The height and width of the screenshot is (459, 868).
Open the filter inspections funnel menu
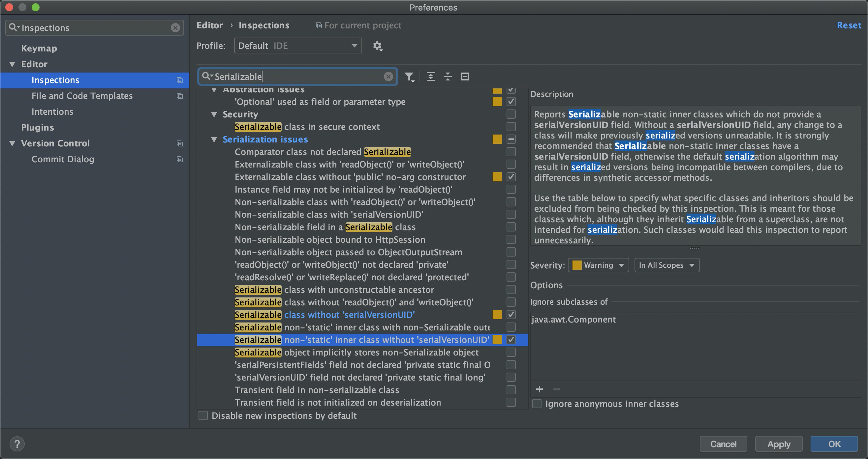(409, 77)
